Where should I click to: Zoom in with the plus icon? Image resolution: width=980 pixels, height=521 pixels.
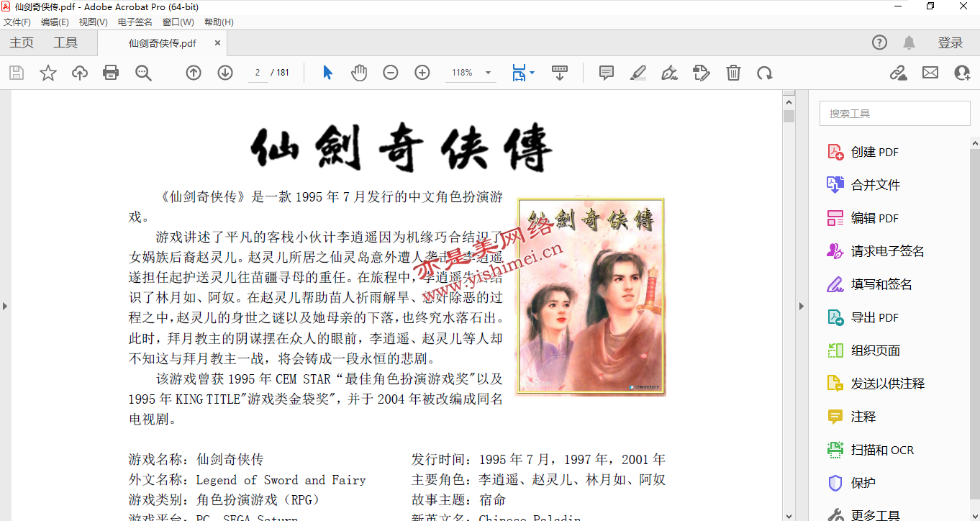click(x=422, y=73)
